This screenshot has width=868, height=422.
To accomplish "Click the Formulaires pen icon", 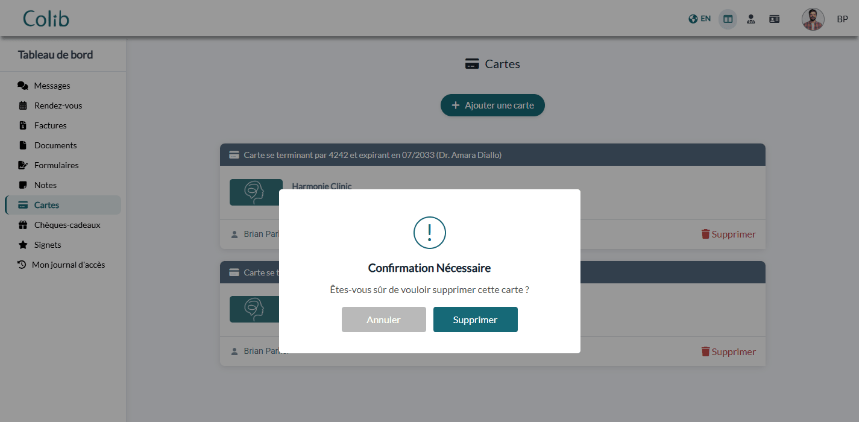I will [x=23, y=165].
